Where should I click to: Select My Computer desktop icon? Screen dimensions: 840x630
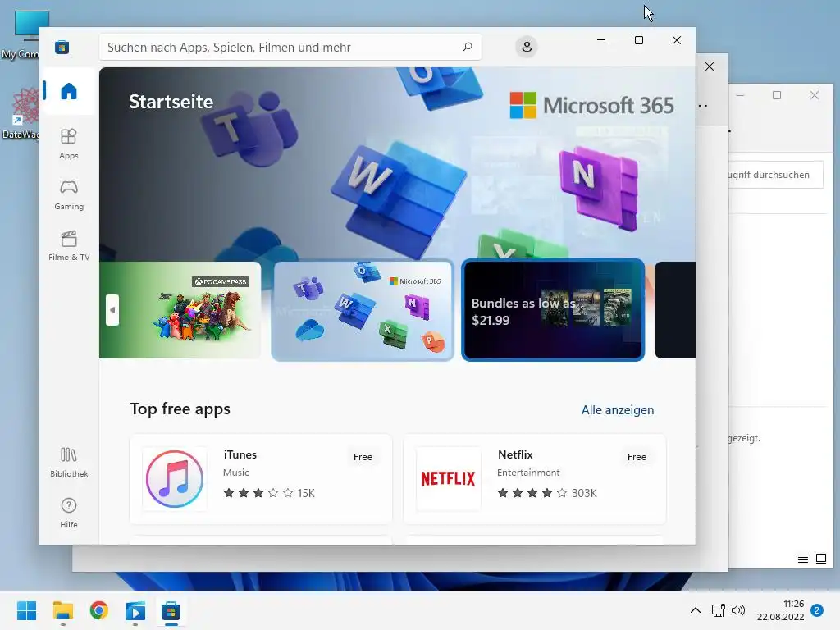pyautogui.click(x=21, y=35)
